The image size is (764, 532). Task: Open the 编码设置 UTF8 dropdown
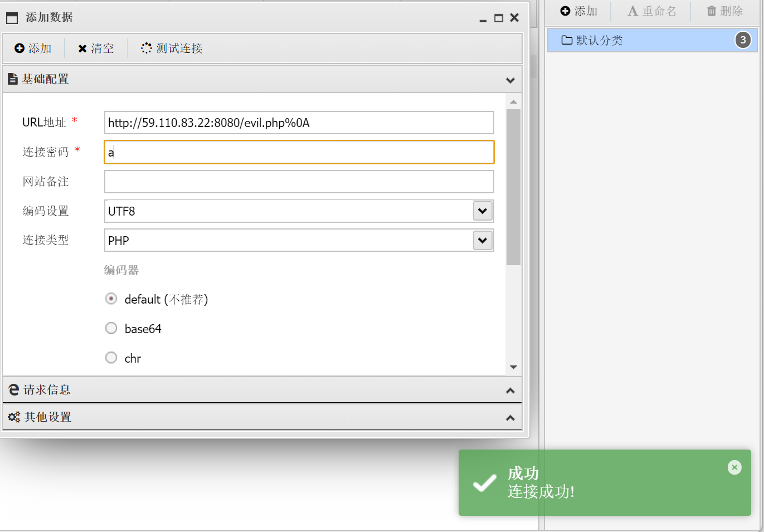[x=483, y=211]
